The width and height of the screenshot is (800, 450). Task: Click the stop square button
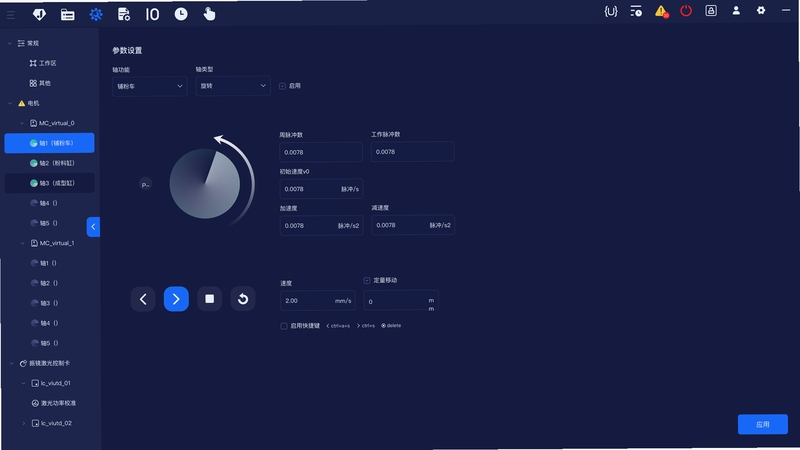click(x=209, y=299)
